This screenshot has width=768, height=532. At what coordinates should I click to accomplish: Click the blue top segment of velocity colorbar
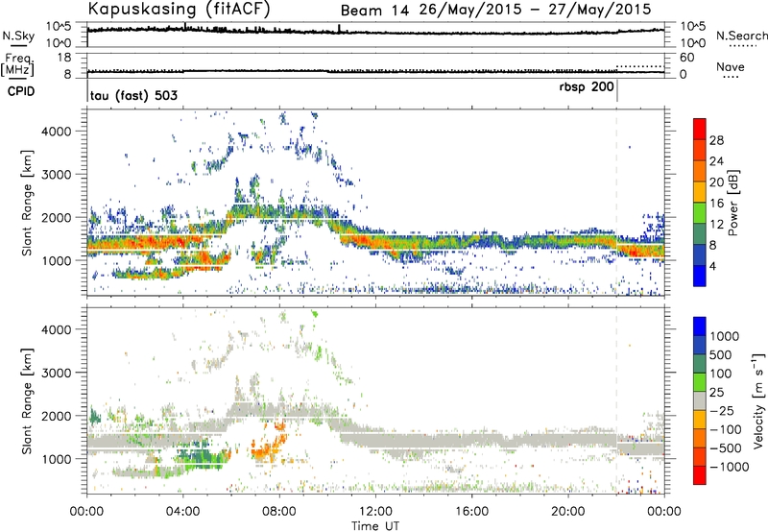click(700, 326)
